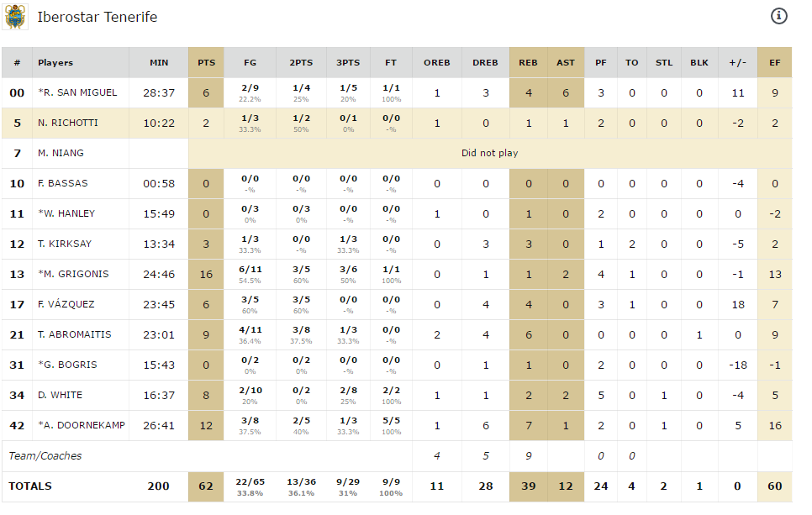Click the +/- column header
This screenshot has width=812, height=515.
point(737,62)
